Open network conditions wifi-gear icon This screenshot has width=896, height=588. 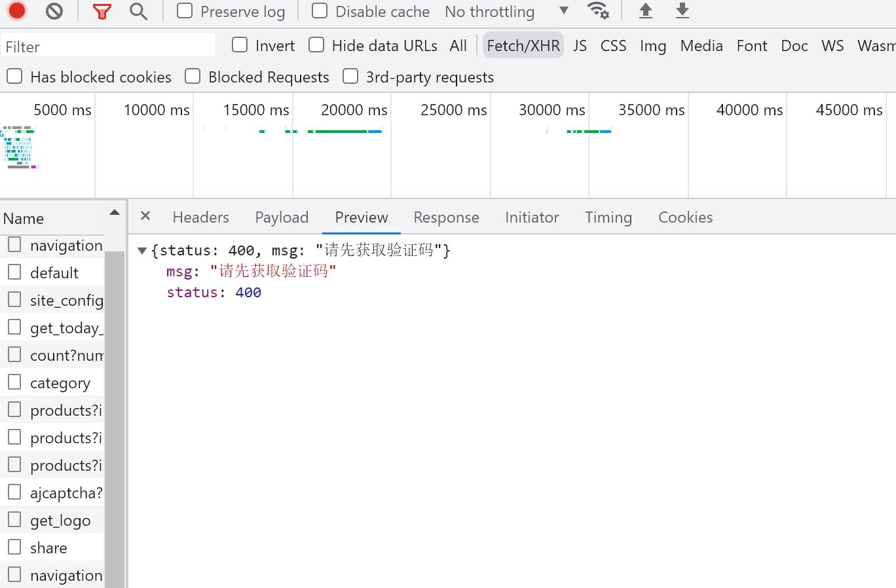click(597, 11)
